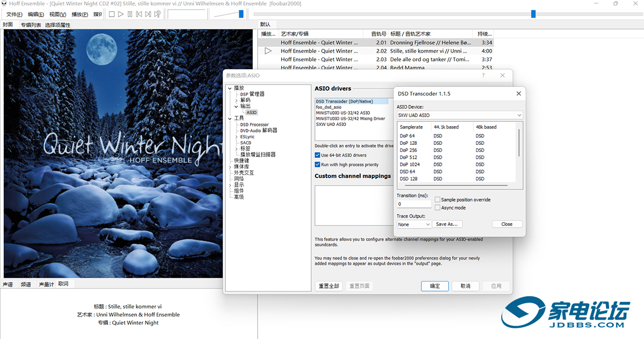Collapse the 输出 tree node
644x339 pixels.
click(x=236, y=106)
